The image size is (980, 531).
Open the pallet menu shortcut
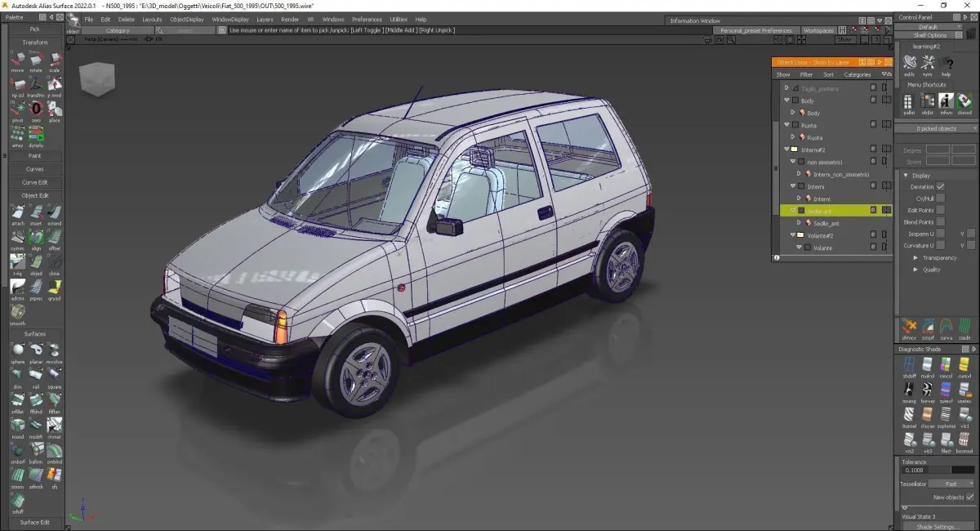click(909, 101)
